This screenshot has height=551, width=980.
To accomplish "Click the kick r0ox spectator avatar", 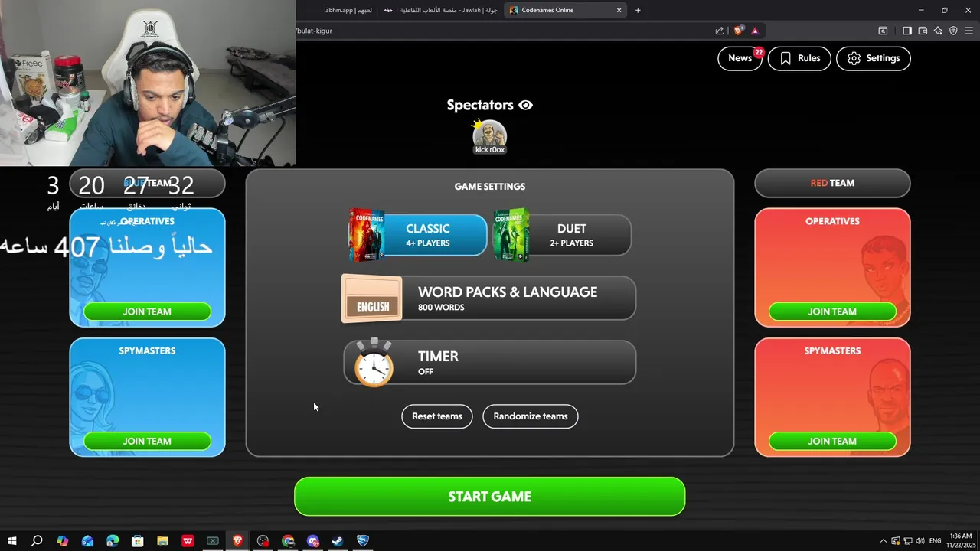I will (489, 135).
